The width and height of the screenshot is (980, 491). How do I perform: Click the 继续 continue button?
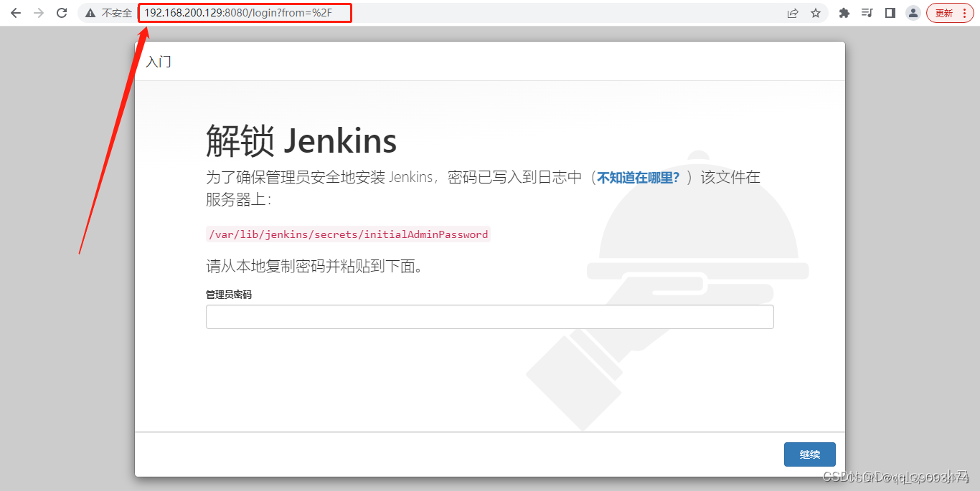(809, 454)
